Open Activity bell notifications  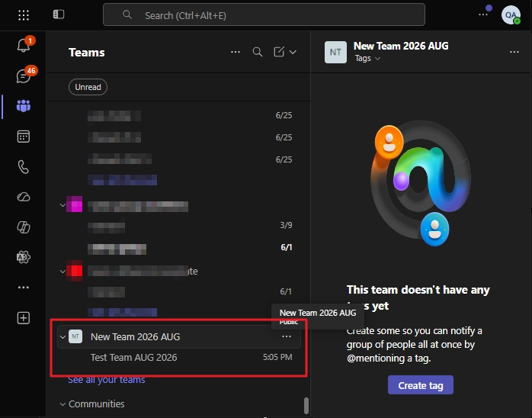coord(24,45)
